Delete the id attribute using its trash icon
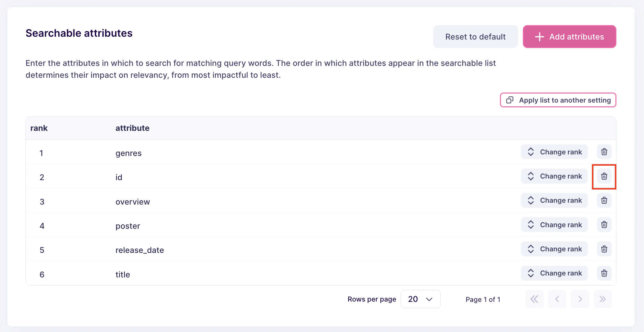644x332 pixels. point(604,176)
